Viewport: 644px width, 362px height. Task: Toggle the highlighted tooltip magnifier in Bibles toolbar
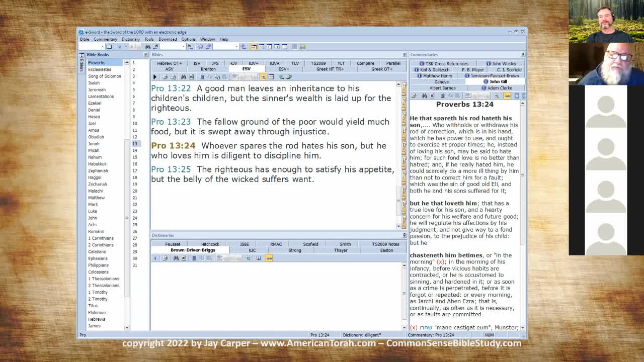[x=264, y=76]
